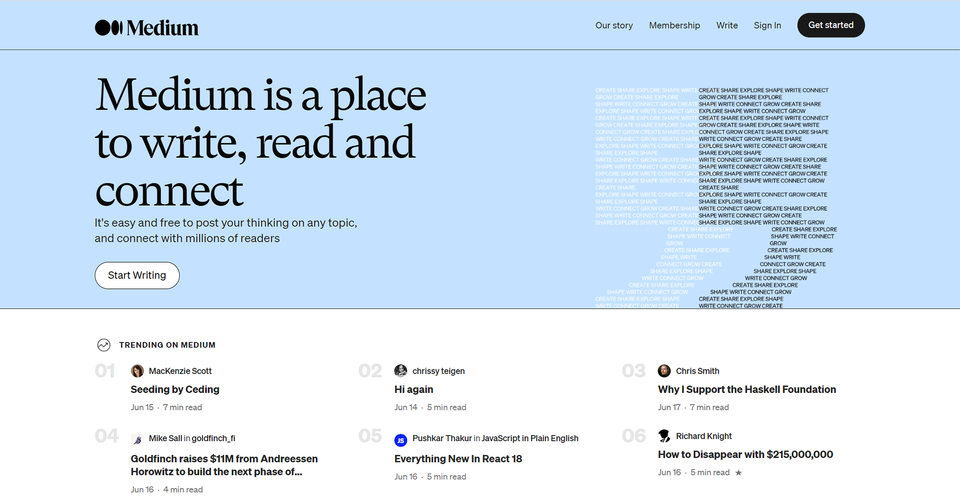
Task: Click the animated word-pattern M graphic
Action: (x=716, y=197)
